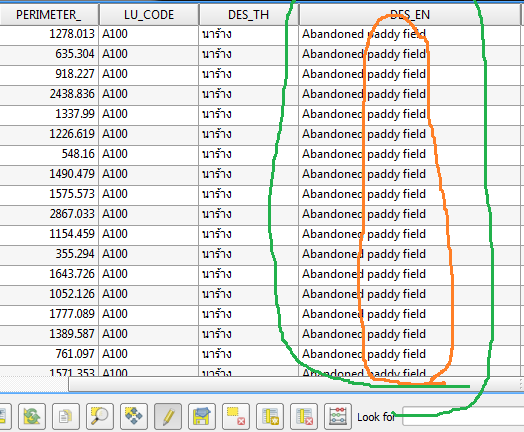Screen dimensions: 524x432
Task: Select the cell with perimeter 548.16
Action: point(49,154)
